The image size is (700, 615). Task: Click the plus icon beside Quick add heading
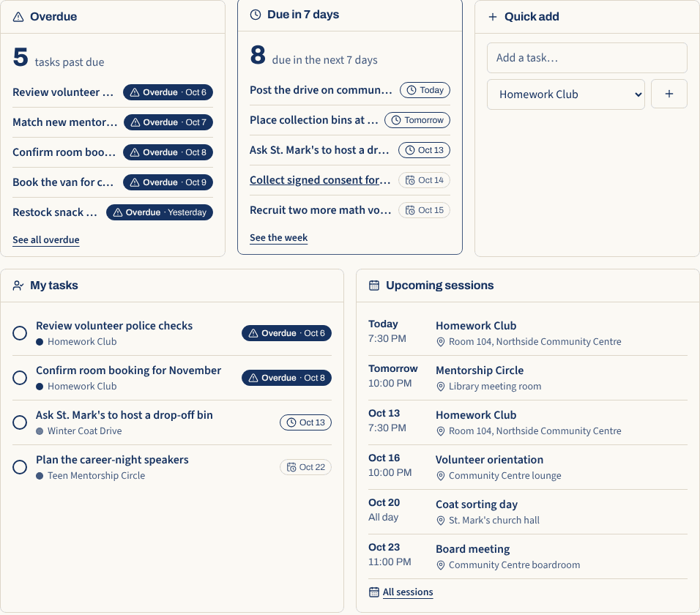point(492,17)
